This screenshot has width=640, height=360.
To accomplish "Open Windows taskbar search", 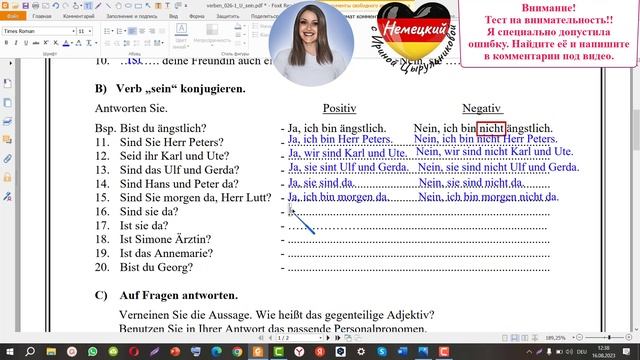I will tap(30, 351).
